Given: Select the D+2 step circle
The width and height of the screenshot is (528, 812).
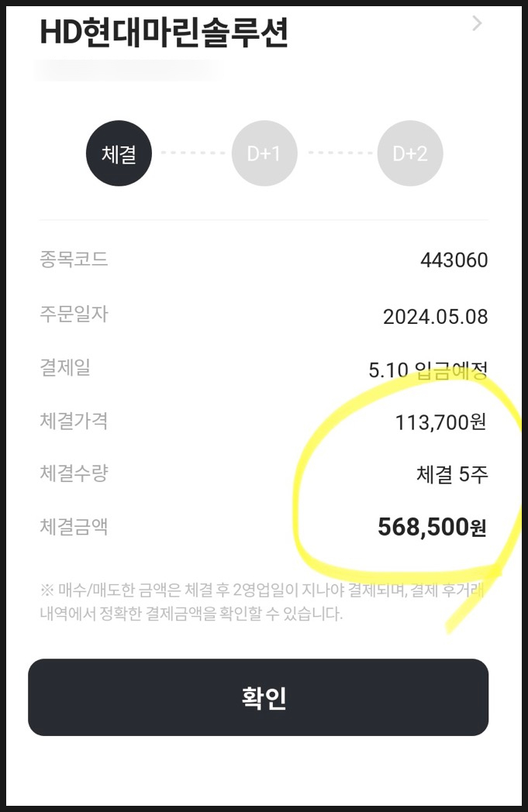Looking at the screenshot, I should [410, 153].
